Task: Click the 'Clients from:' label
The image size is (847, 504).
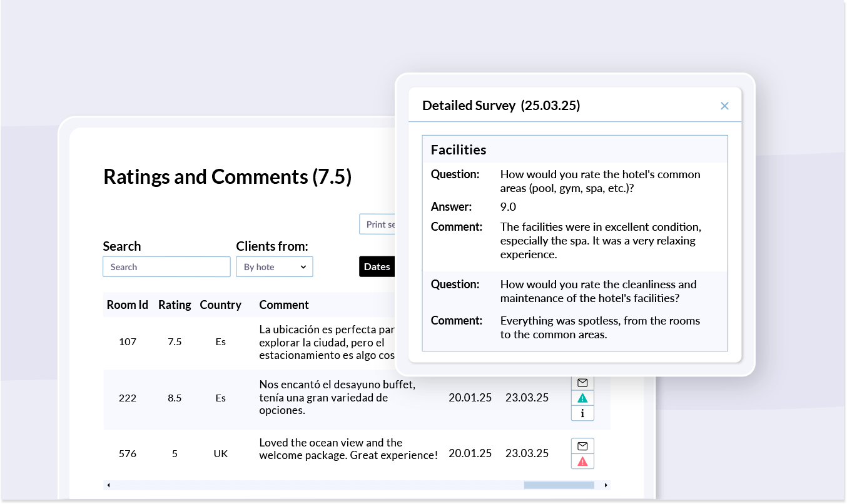Action: 272,246
